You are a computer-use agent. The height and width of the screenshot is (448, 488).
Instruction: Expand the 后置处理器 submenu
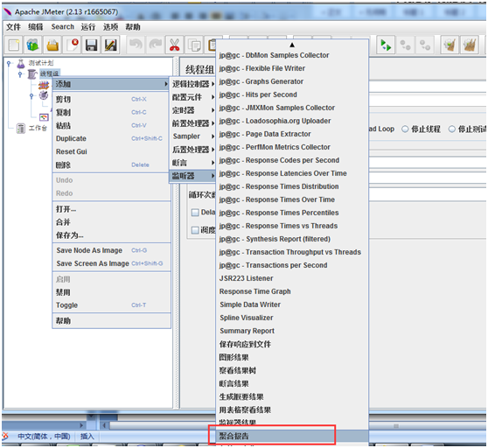192,150
